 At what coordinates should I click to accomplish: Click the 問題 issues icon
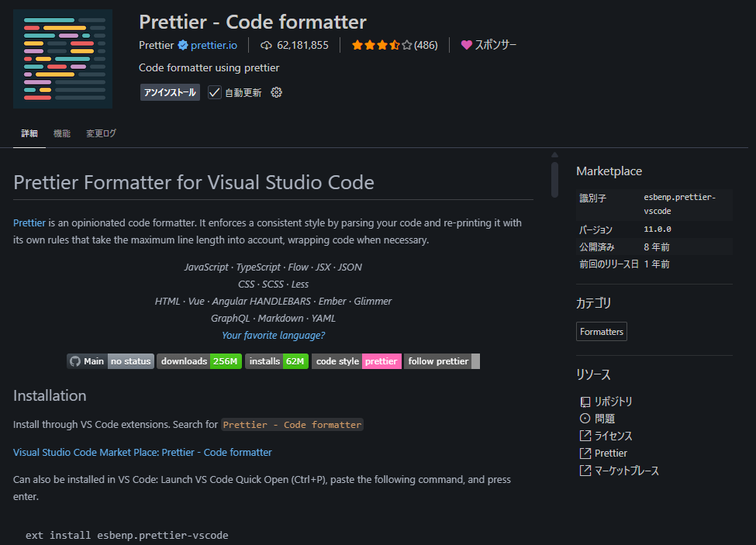point(585,419)
